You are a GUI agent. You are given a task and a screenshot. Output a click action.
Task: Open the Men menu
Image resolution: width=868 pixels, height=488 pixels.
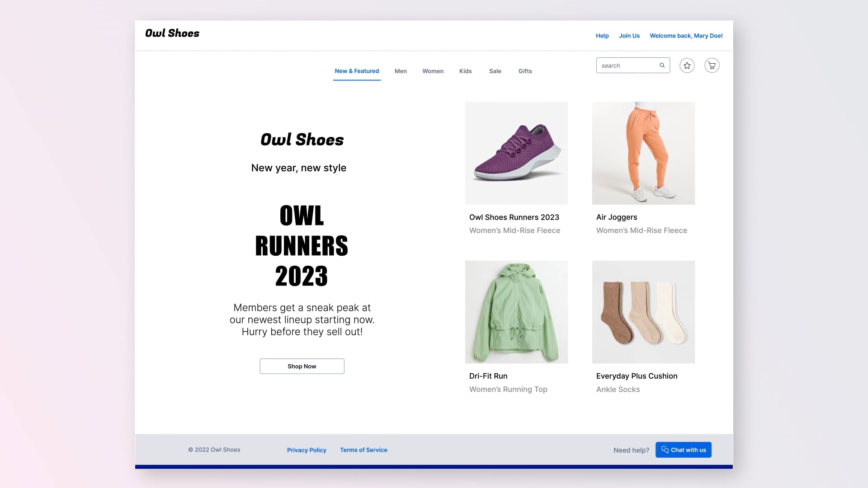tap(401, 71)
